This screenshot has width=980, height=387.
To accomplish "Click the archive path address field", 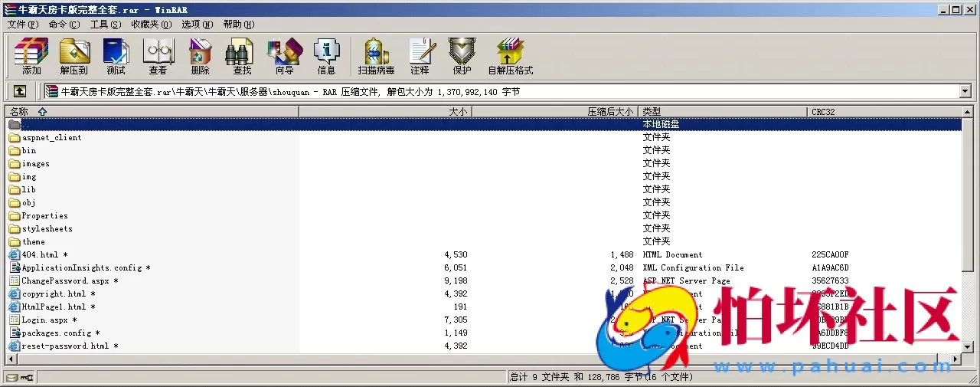I will coord(501,91).
